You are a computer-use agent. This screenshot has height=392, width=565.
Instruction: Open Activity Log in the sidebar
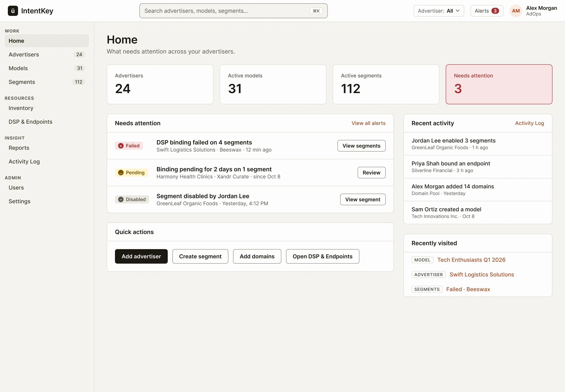point(47,162)
